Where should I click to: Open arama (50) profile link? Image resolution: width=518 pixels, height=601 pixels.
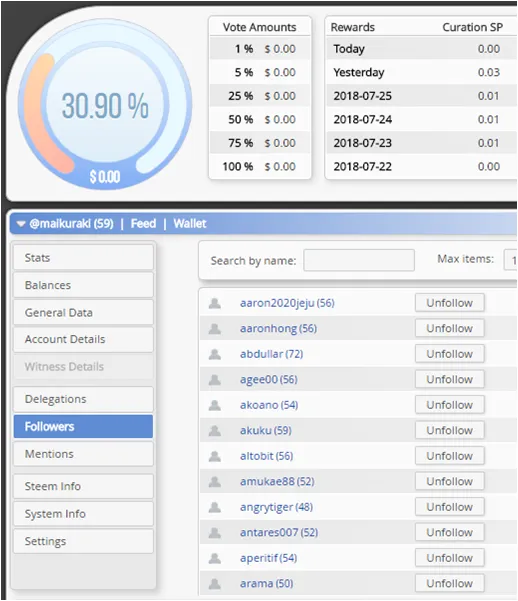pyautogui.click(x=266, y=583)
